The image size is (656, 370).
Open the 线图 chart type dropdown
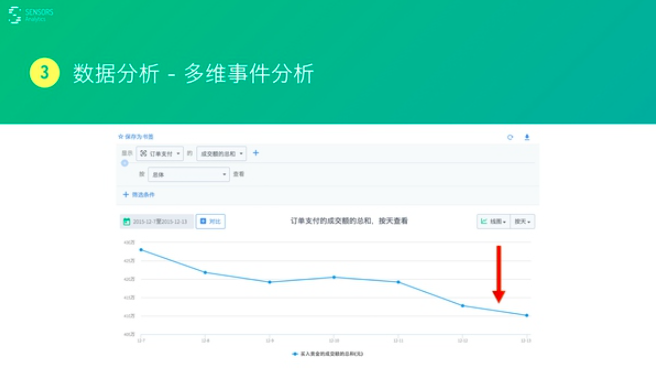coord(493,221)
